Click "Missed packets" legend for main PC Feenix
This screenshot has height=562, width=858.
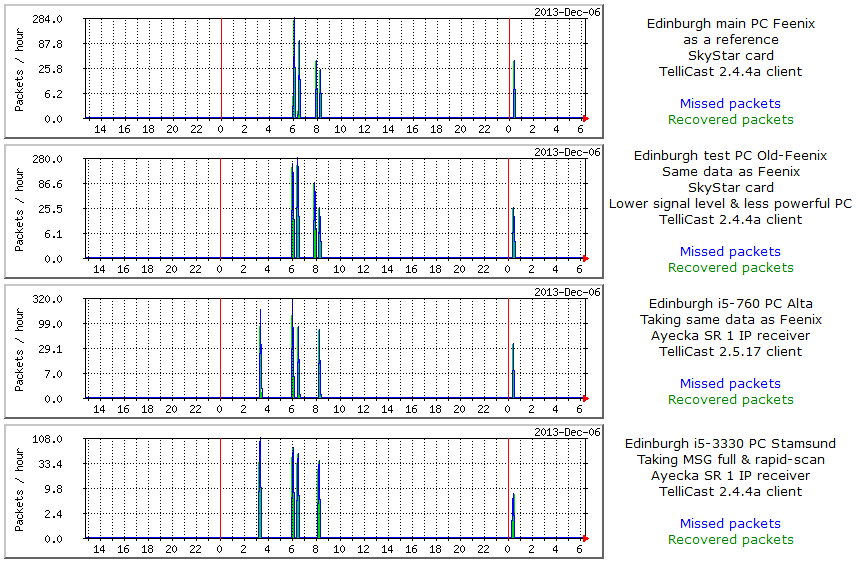730,103
